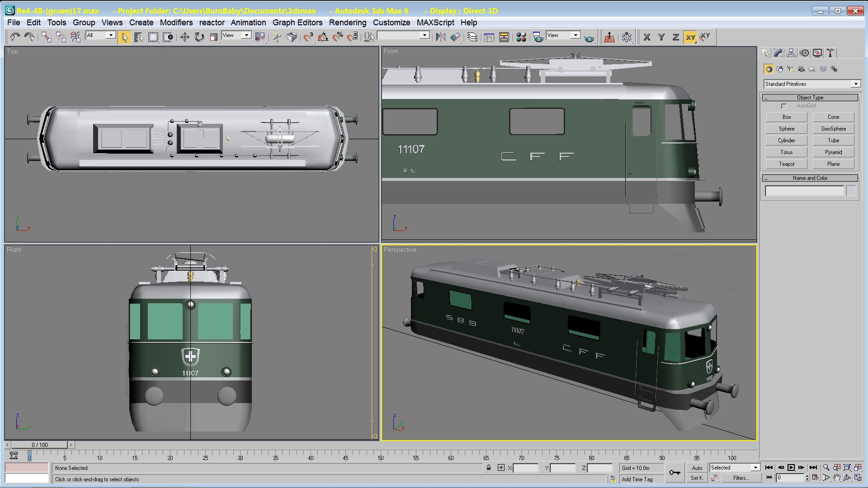The image size is (868, 488).
Task: Click the Undo arrow icon
Action: pyautogui.click(x=14, y=37)
